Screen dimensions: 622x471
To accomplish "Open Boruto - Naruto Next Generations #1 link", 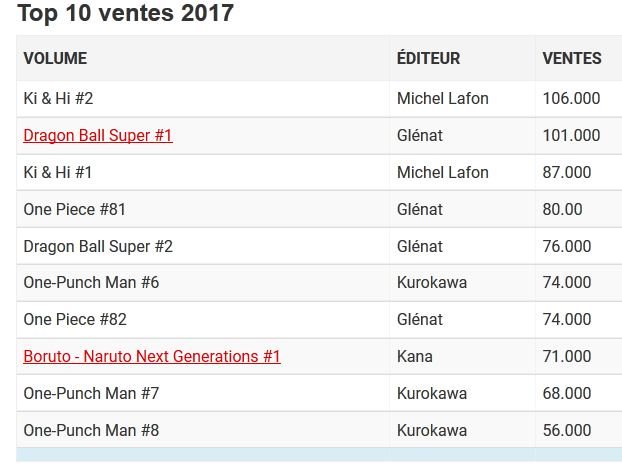I will [152, 356].
